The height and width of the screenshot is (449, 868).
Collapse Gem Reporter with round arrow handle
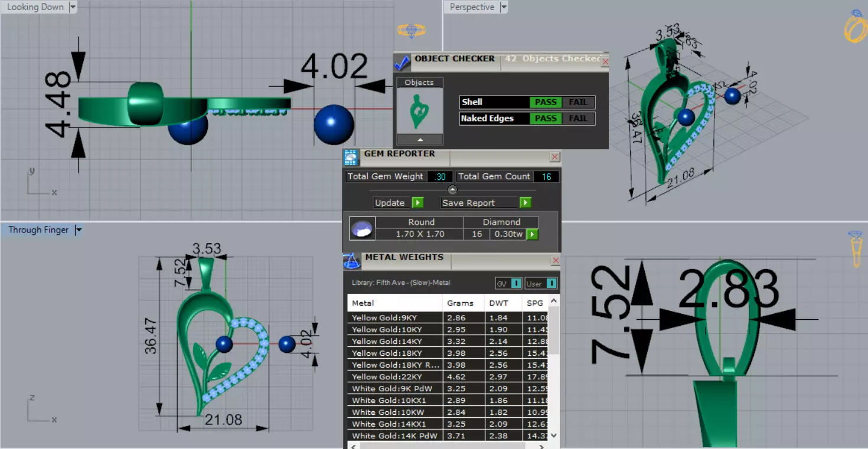pos(452,189)
